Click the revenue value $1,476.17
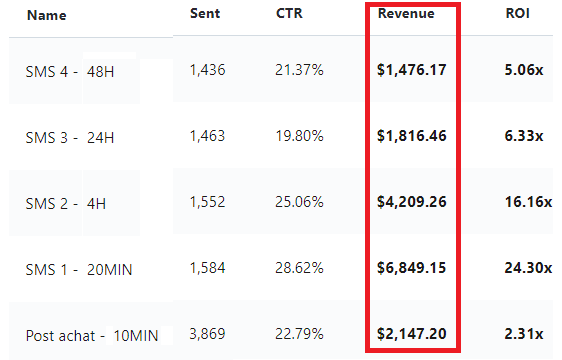 point(412,70)
